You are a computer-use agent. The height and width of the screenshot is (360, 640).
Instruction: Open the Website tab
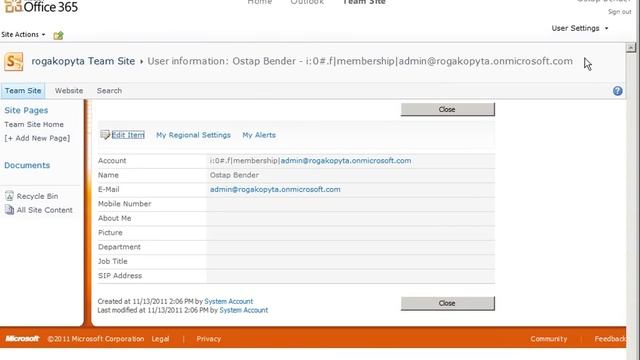coord(69,91)
